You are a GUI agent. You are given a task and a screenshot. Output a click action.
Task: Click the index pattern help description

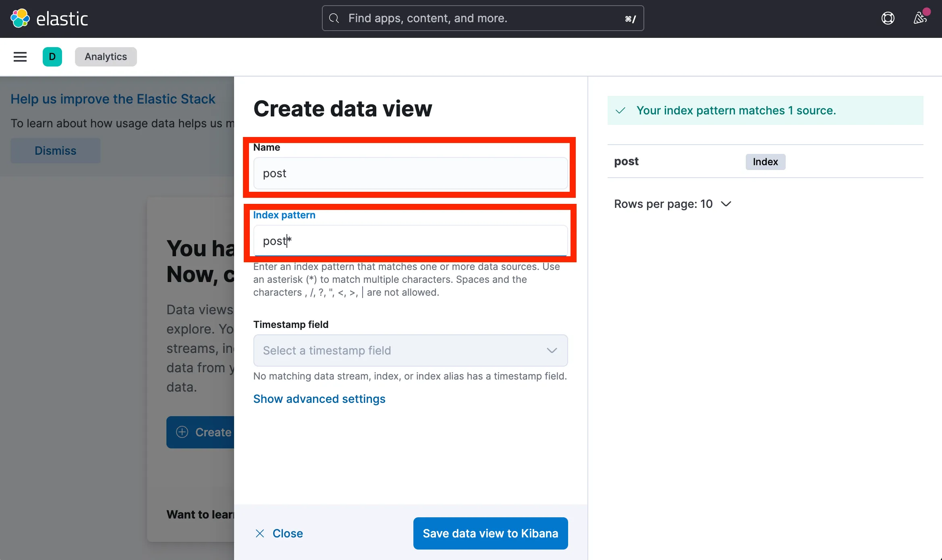[x=407, y=280]
